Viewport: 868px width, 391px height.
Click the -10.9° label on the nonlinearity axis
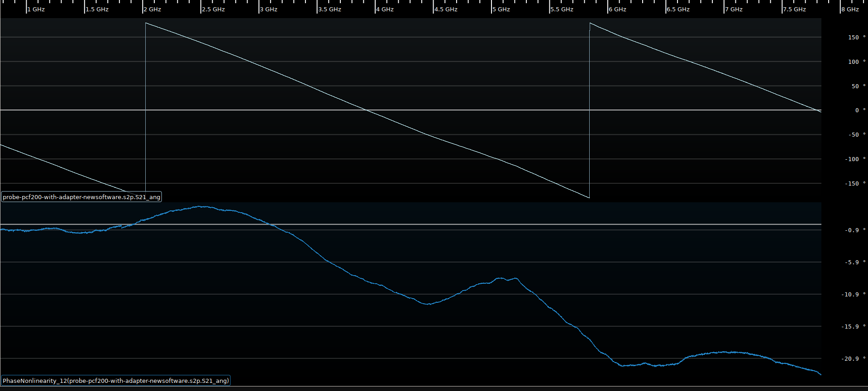854,294
